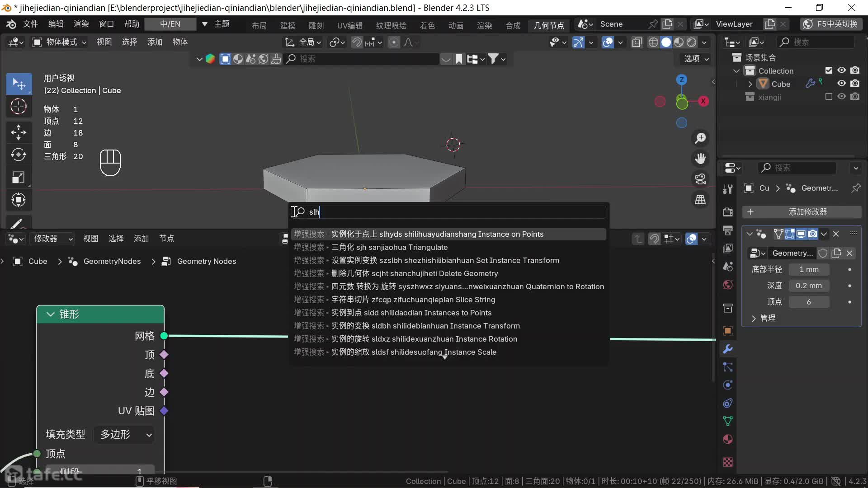Enable the xiangji collection checkbox
Screen dimensions: 868x488
click(829, 97)
